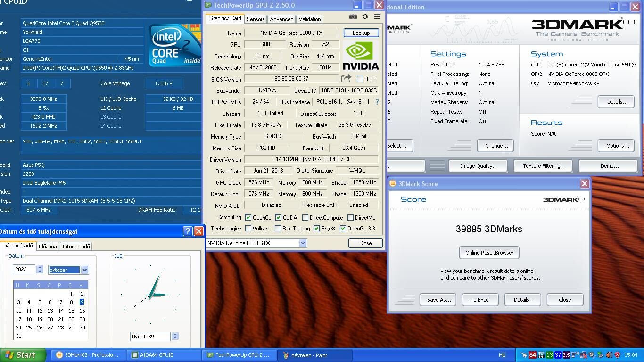Open the help button in date properties dialog
The image size is (644, 362).
[x=188, y=231]
